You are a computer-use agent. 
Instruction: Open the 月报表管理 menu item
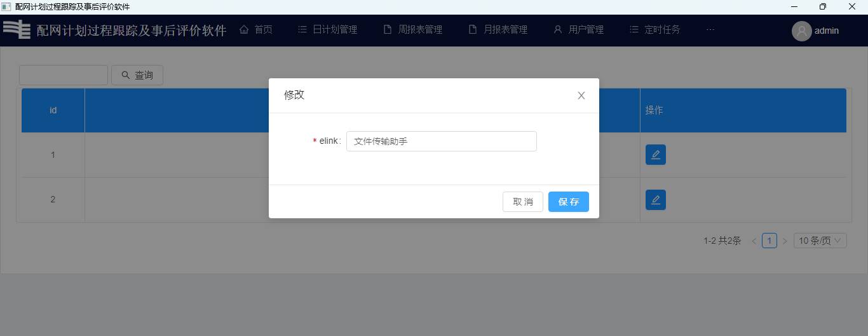498,30
